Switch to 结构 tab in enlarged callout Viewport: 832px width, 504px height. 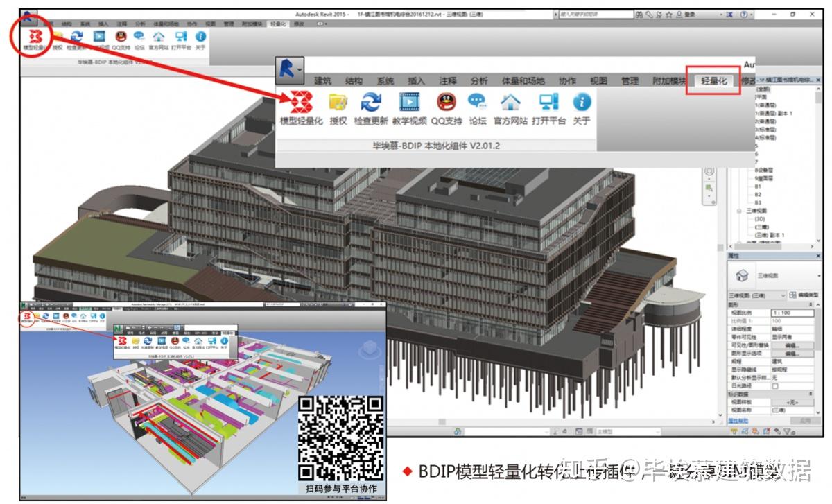coord(354,81)
